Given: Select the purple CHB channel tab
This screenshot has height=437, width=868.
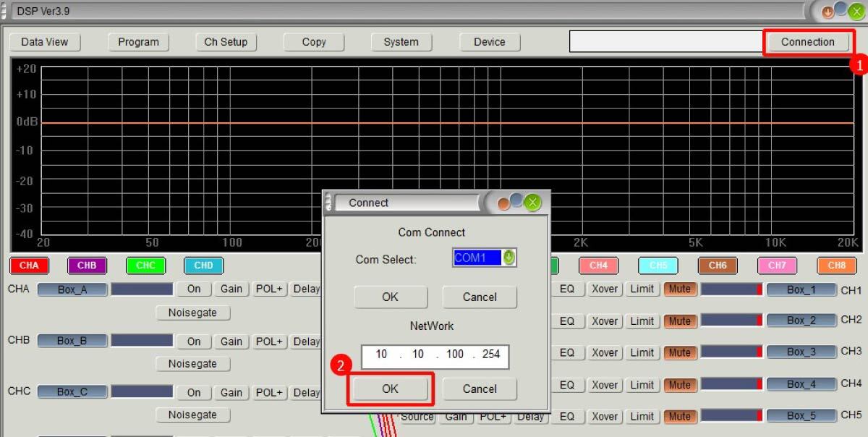Looking at the screenshot, I should click(87, 266).
